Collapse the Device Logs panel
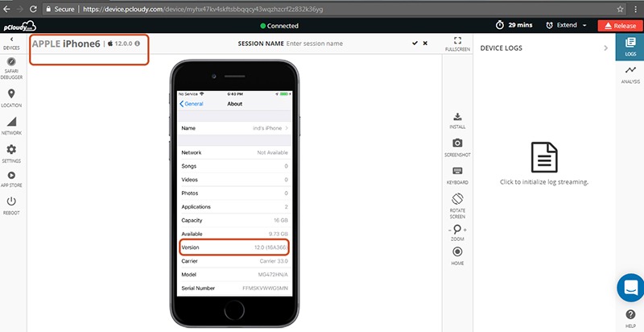The width and height of the screenshot is (644, 332). click(606, 48)
